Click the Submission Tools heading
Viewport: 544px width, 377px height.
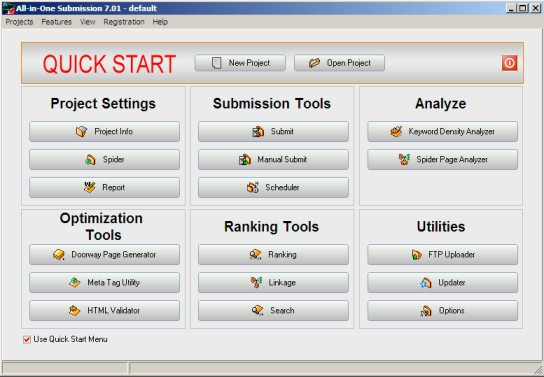[272, 104]
